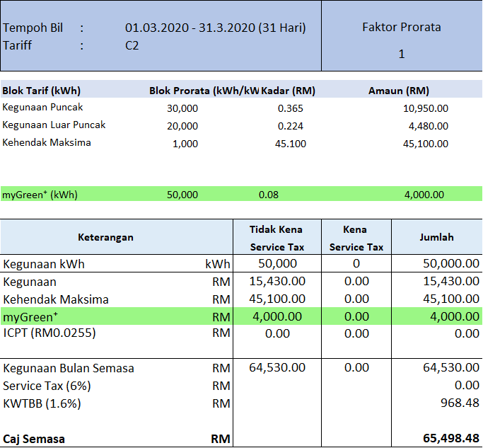Select the Kegunaan Puncak row label
This screenshot has height=448, width=483.
pos(42,108)
